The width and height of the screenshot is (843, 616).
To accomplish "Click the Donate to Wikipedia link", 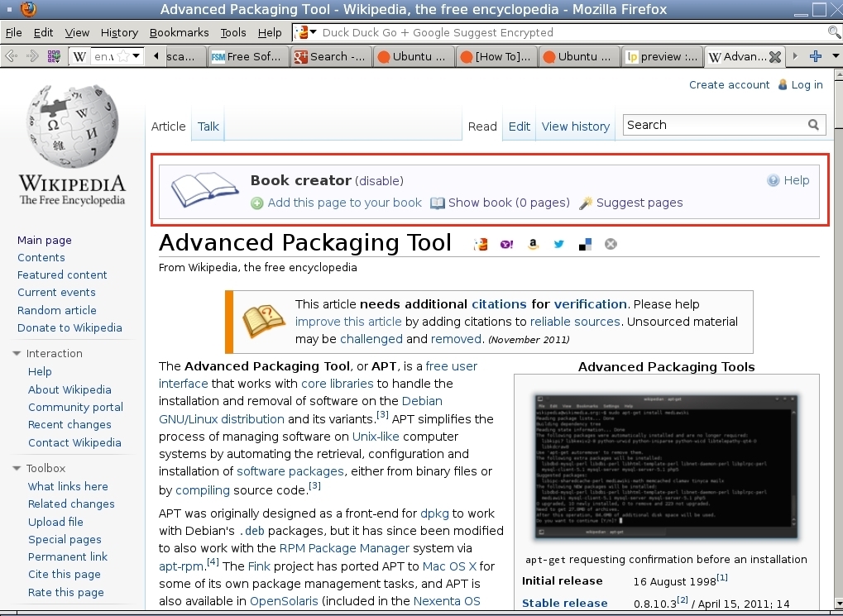I will 69,328.
